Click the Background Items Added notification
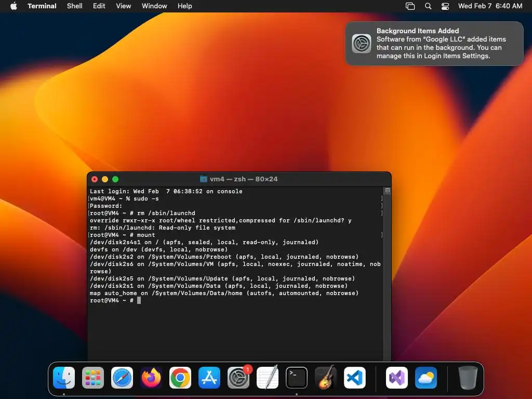 [434, 44]
